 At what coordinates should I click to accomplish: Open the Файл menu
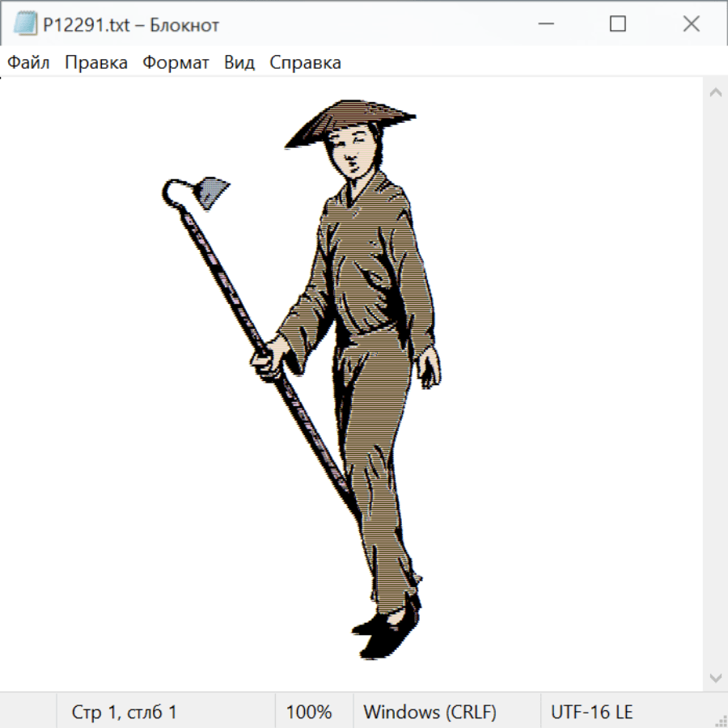29,63
